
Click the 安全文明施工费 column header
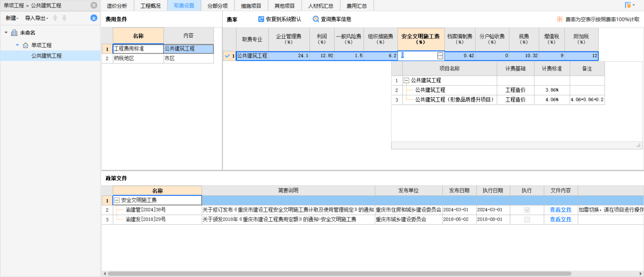pyautogui.click(x=421, y=39)
